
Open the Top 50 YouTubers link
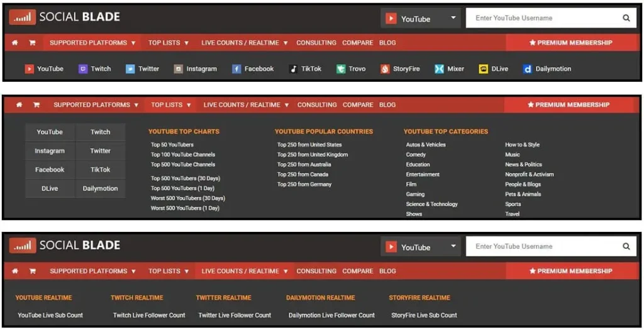(x=172, y=145)
